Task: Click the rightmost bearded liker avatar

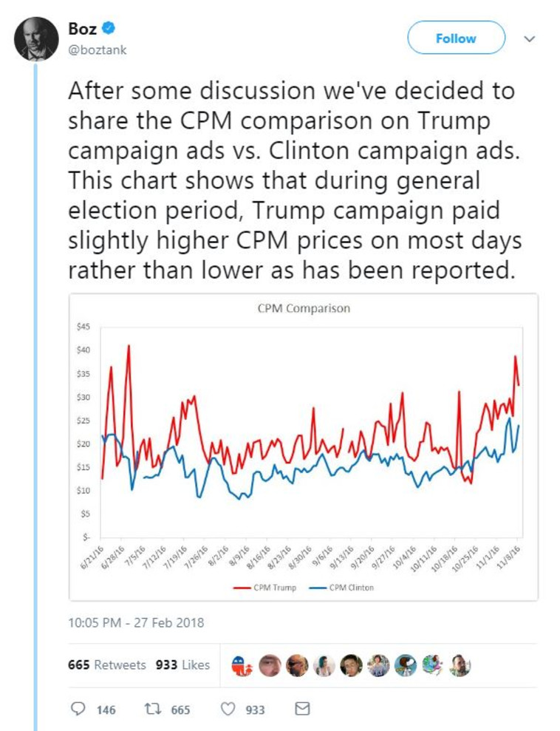Action: (x=460, y=664)
